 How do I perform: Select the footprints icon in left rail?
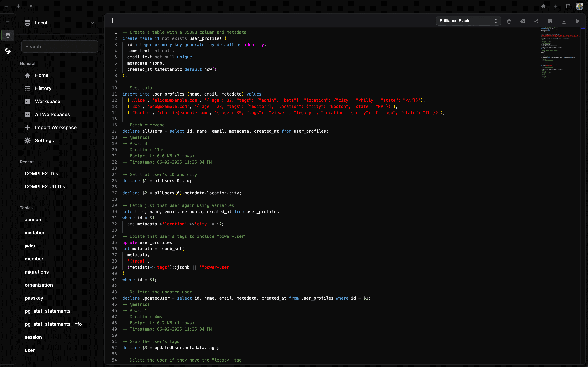[x=8, y=51]
